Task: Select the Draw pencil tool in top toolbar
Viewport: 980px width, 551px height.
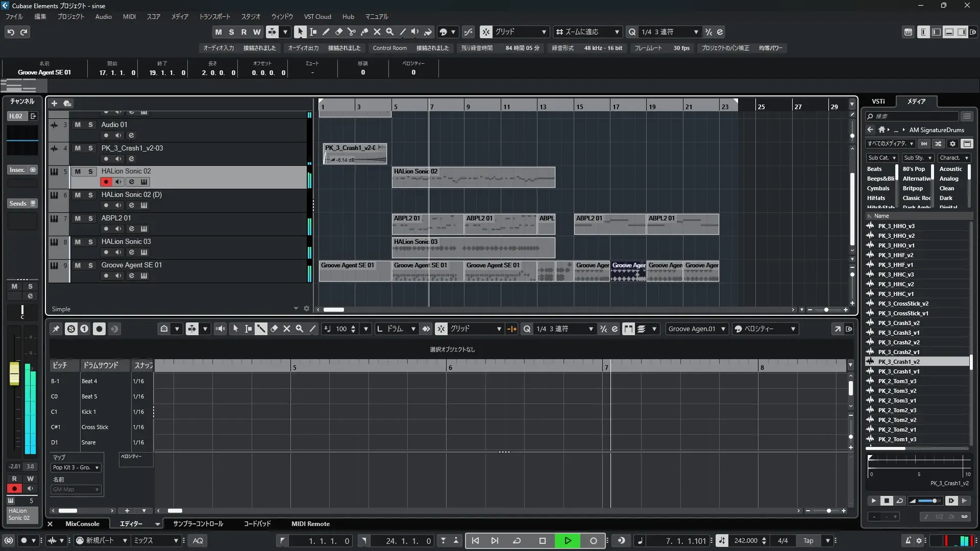Action: coord(326,32)
